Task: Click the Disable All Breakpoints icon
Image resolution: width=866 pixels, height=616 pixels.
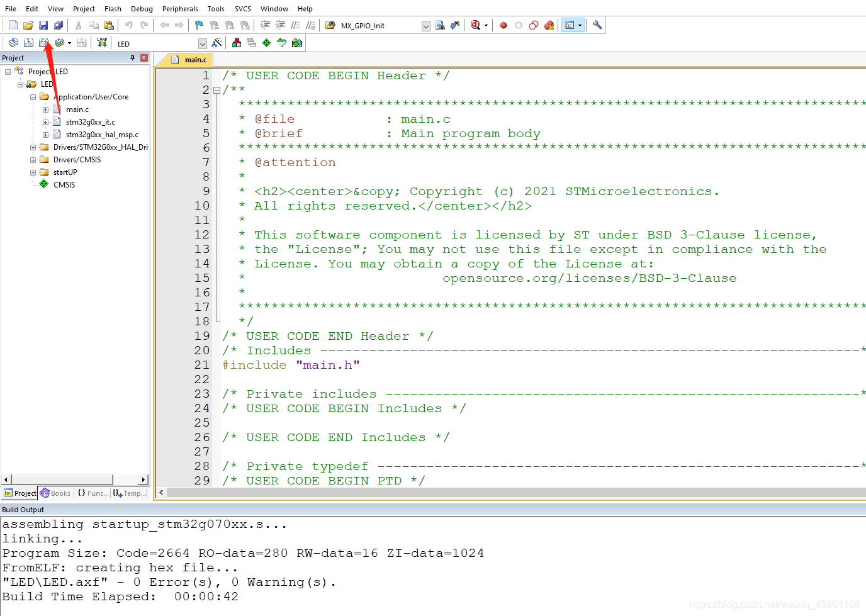Action: pyautogui.click(x=534, y=25)
